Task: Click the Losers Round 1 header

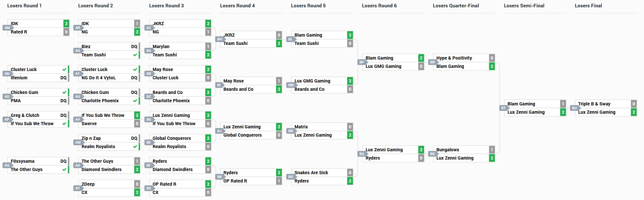Action: pos(24,6)
